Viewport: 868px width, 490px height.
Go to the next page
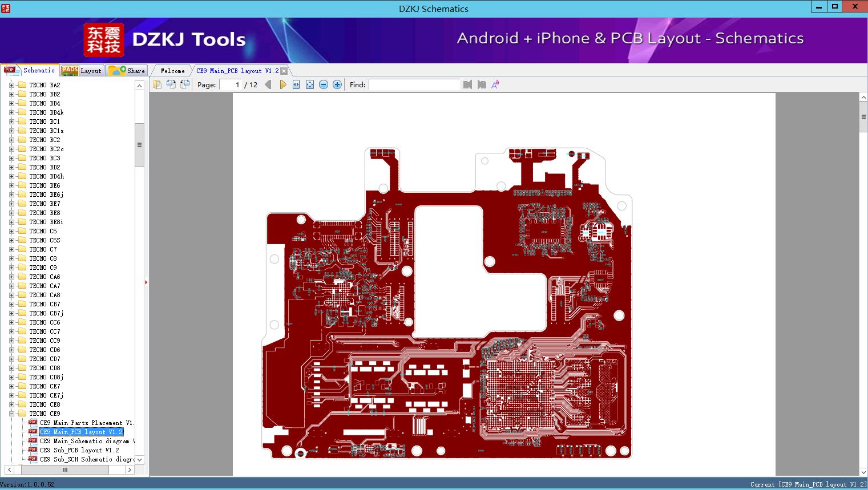283,84
